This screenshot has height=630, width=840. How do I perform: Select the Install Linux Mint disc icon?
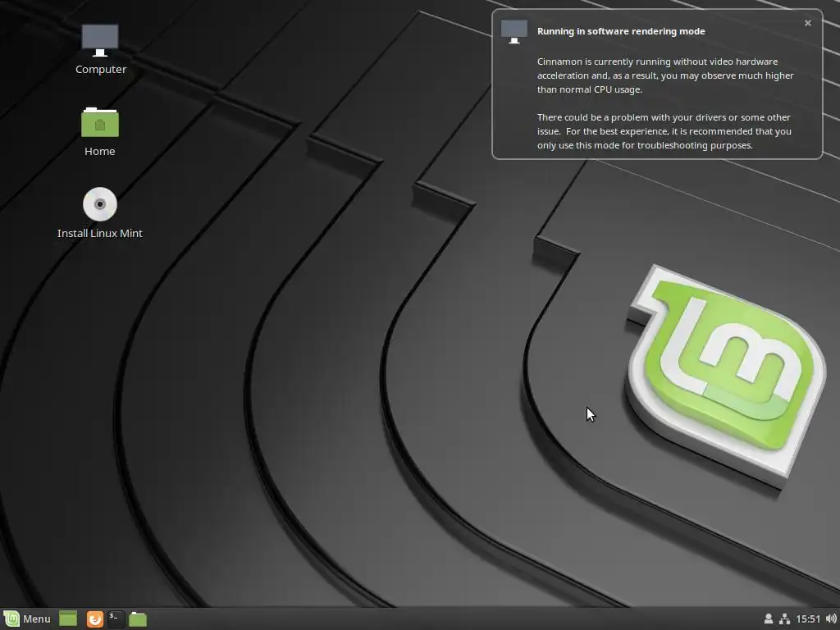coord(100,204)
